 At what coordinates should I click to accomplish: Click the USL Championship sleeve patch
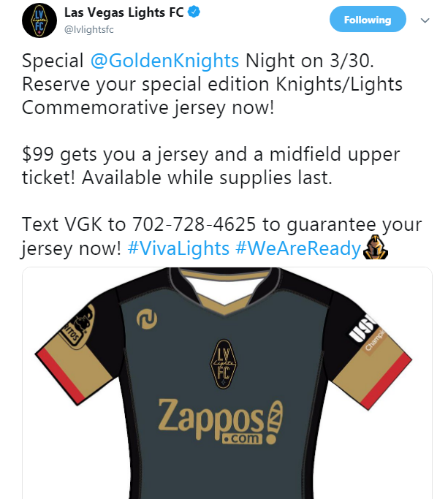(x=367, y=332)
